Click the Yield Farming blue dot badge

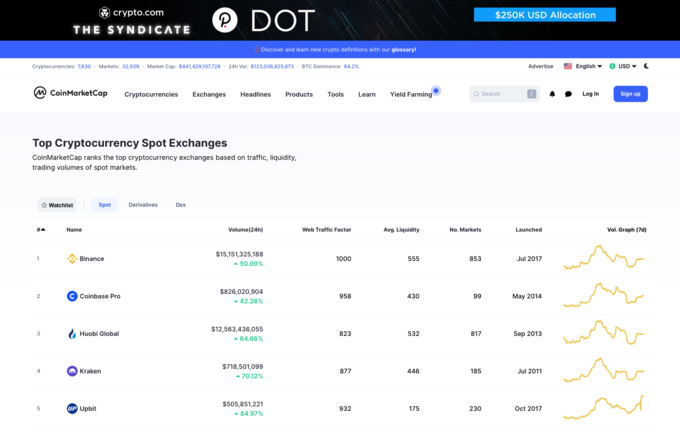pos(436,90)
